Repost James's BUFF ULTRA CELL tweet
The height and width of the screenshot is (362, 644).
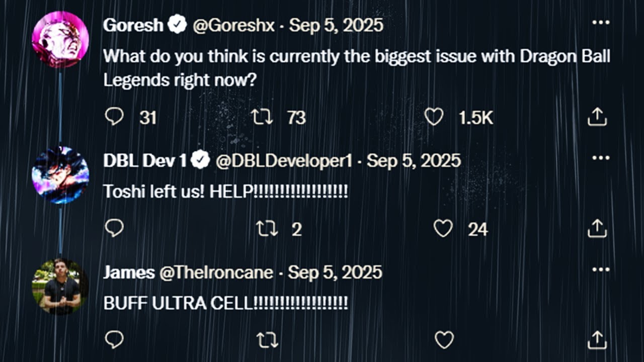click(267, 340)
